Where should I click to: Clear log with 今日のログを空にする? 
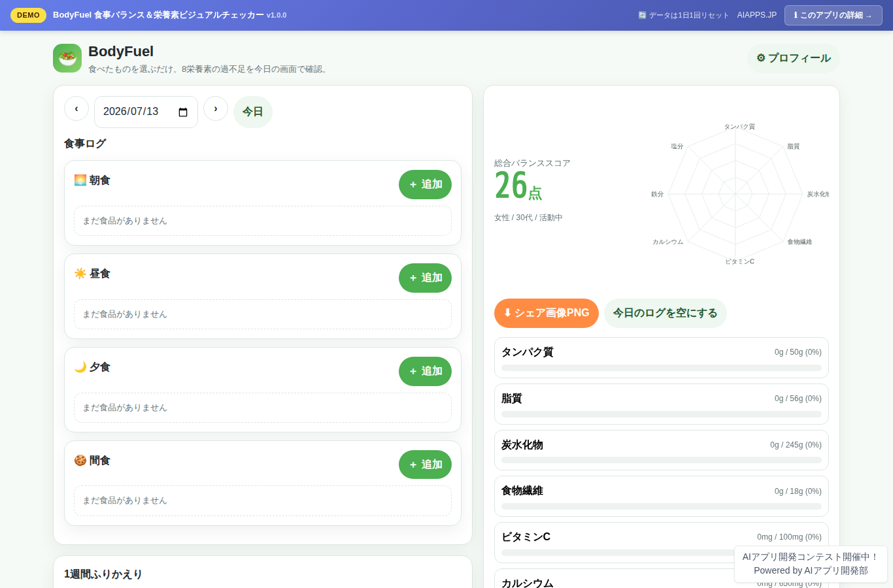pyautogui.click(x=666, y=313)
